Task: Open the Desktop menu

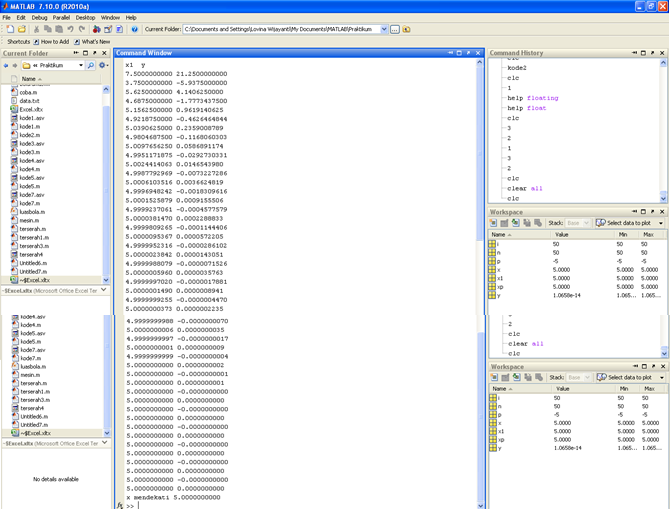Action: (85, 18)
